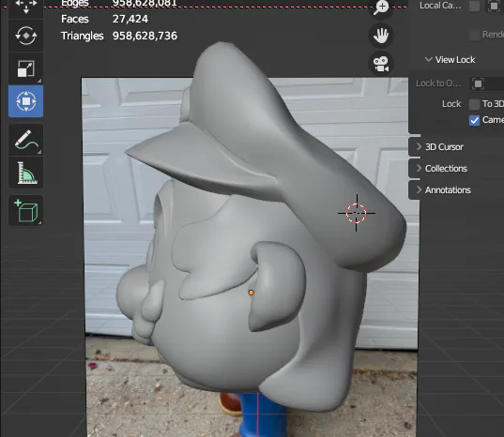Select the Scale tool
The image size is (504, 437).
pyautogui.click(x=25, y=68)
